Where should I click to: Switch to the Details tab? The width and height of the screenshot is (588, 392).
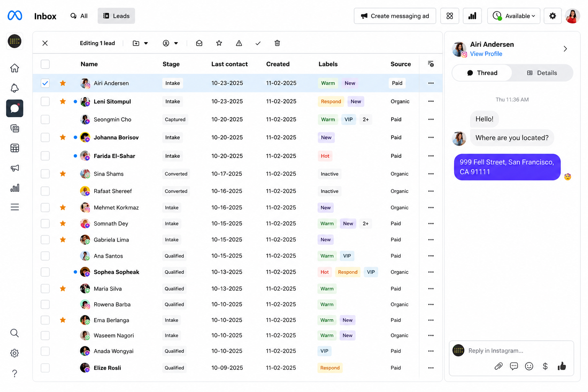click(x=542, y=73)
